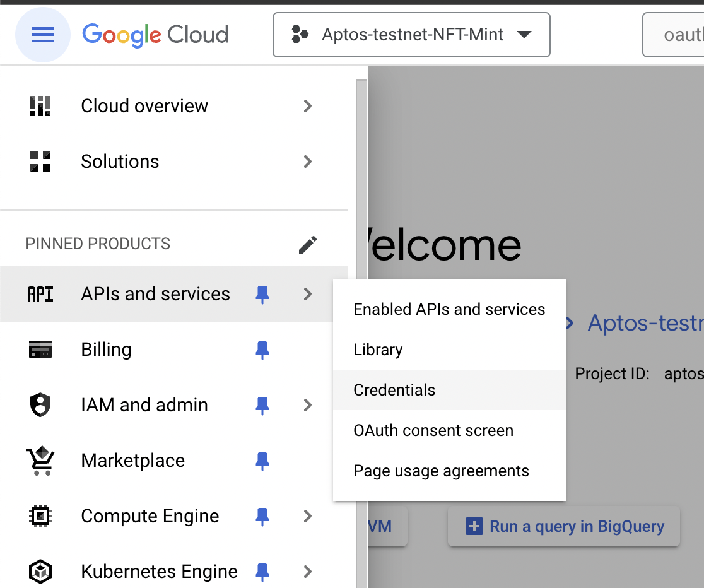The width and height of the screenshot is (704, 588).
Task: Open Enabled APIs and services
Action: point(449,309)
